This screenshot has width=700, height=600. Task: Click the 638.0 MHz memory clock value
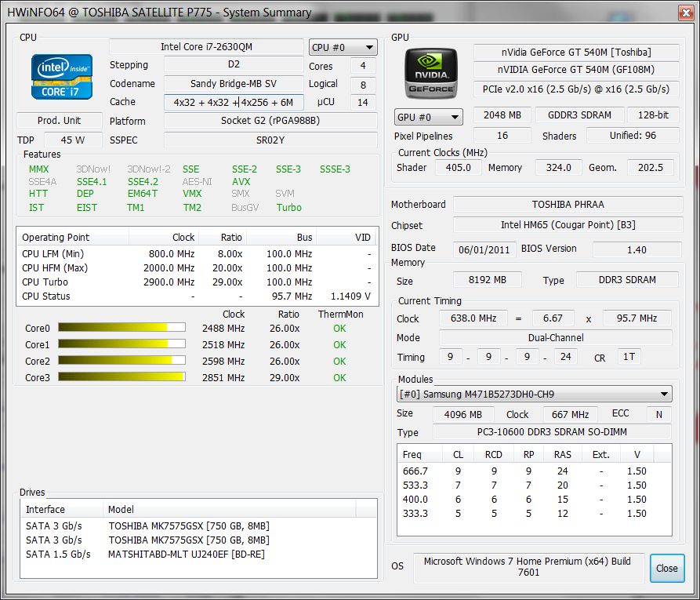[x=473, y=318]
